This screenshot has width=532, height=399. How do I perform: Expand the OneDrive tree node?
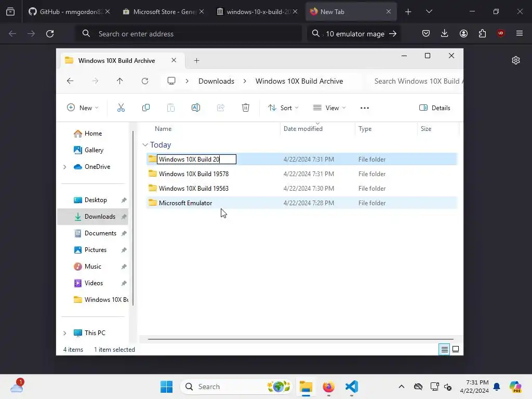click(x=65, y=167)
